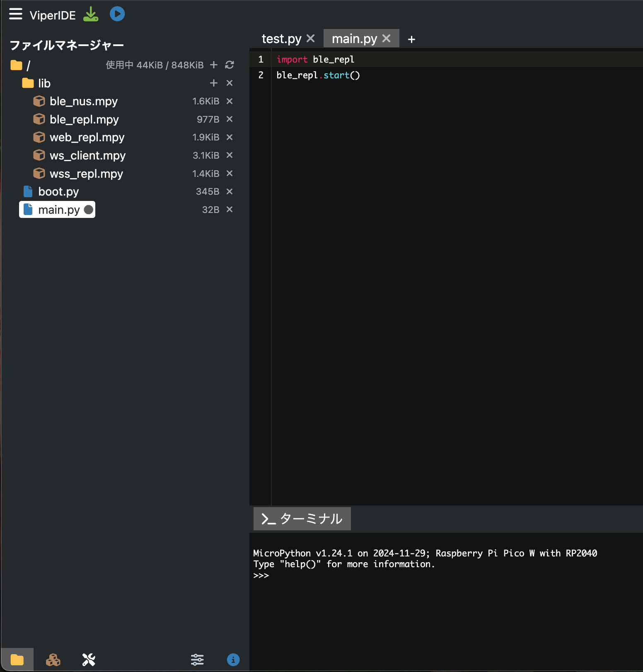Add a file inside lib folder
The height and width of the screenshot is (672, 643).
(x=214, y=83)
